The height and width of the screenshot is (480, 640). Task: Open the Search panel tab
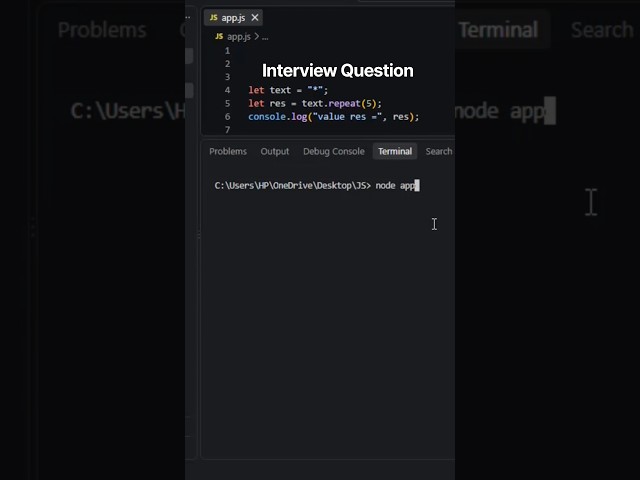(x=439, y=151)
